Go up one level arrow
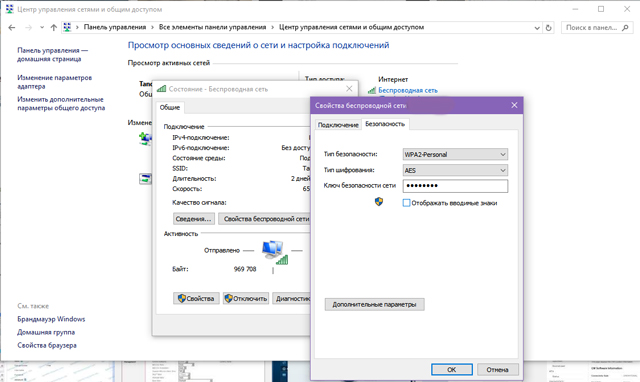 (53, 27)
